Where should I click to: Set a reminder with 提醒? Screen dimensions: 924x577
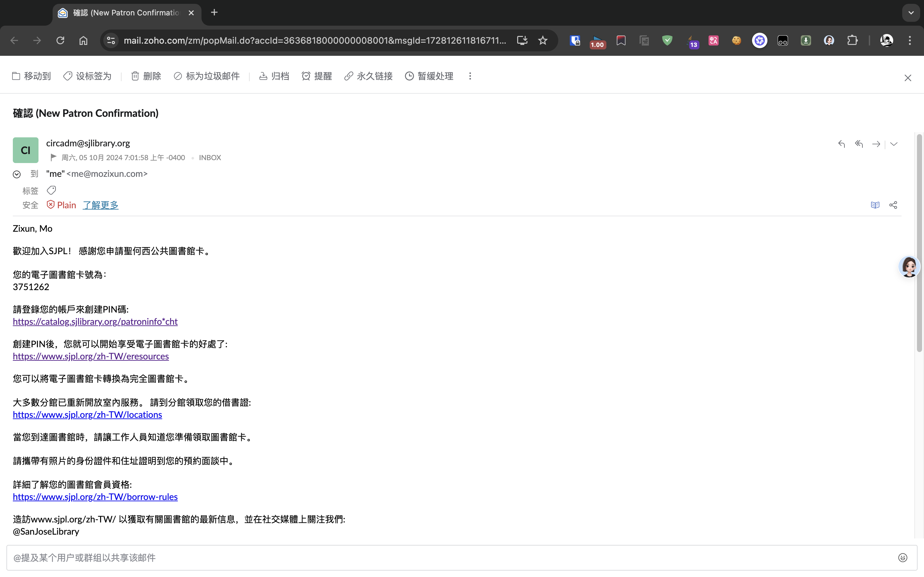317,76
